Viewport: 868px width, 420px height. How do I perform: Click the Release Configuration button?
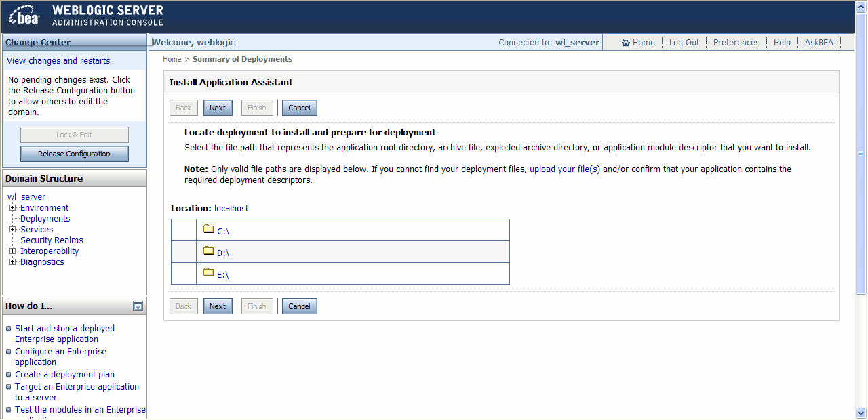pos(74,154)
